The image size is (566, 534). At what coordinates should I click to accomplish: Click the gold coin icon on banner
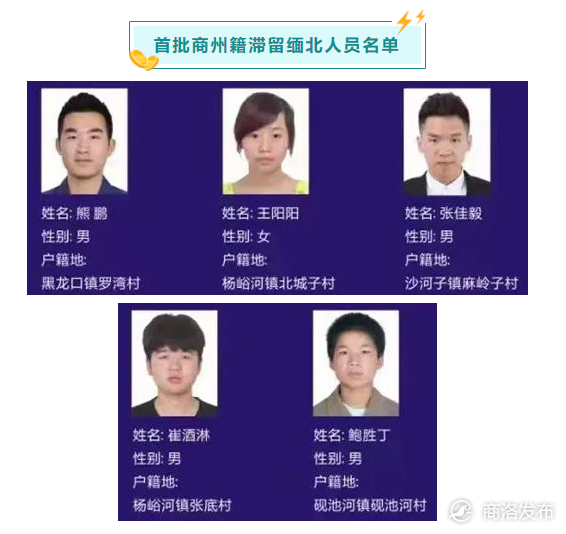[144, 60]
